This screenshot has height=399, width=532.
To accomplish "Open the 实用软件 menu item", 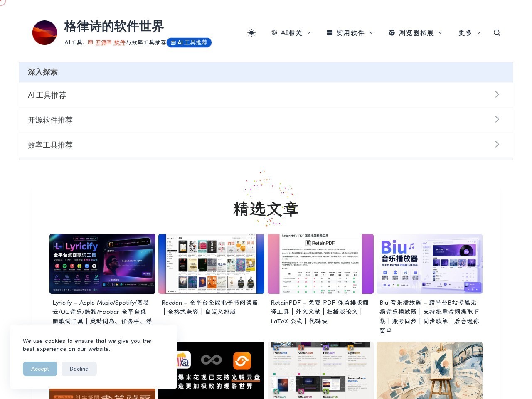I will [x=350, y=33].
